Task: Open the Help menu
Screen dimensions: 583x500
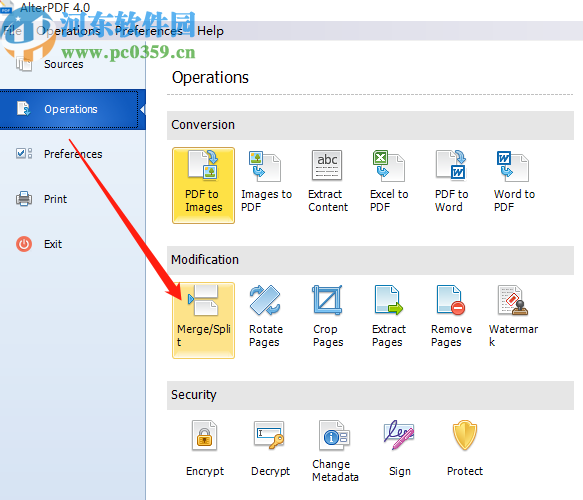Action: [x=210, y=31]
